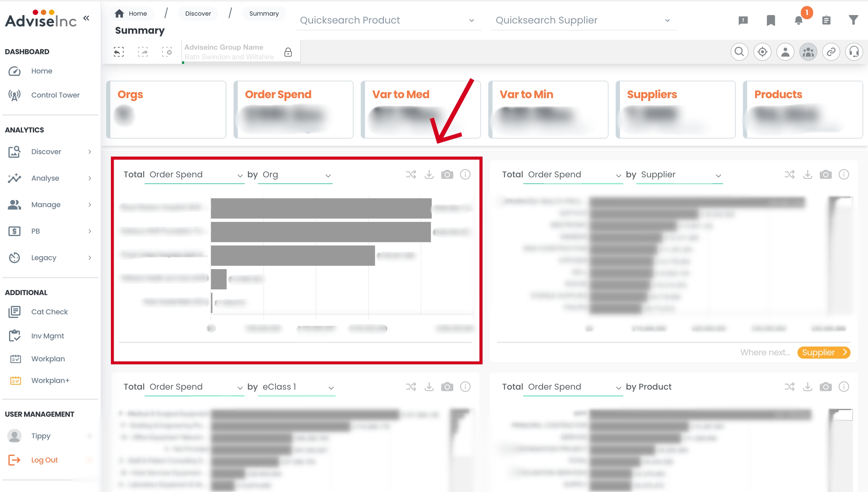This screenshot has width=868, height=492.
Task: Toggle the lock on Adviseinc Group Name
Action: click(288, 52)
